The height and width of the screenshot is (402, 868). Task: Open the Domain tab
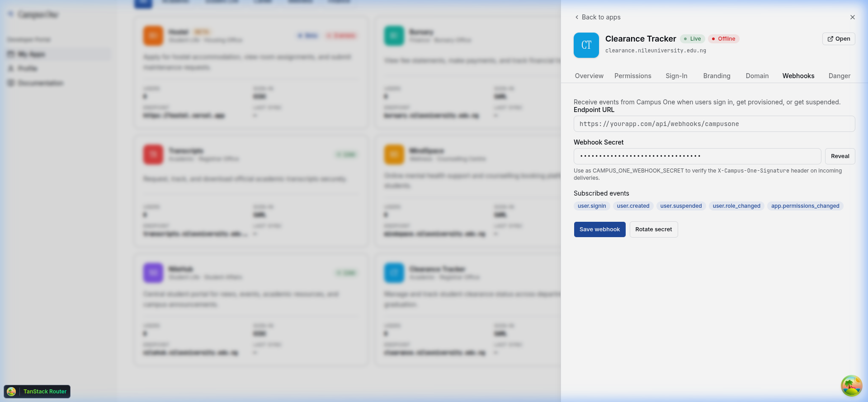point(757,76)
